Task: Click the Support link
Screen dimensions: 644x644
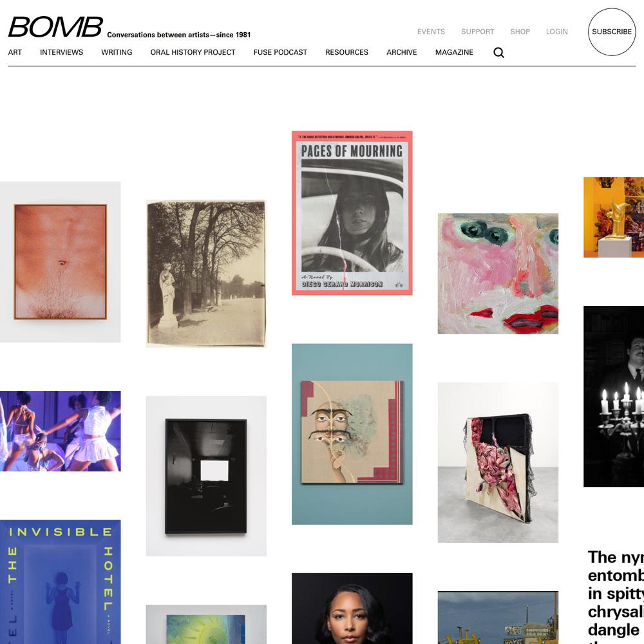Action: pos(477,32)
